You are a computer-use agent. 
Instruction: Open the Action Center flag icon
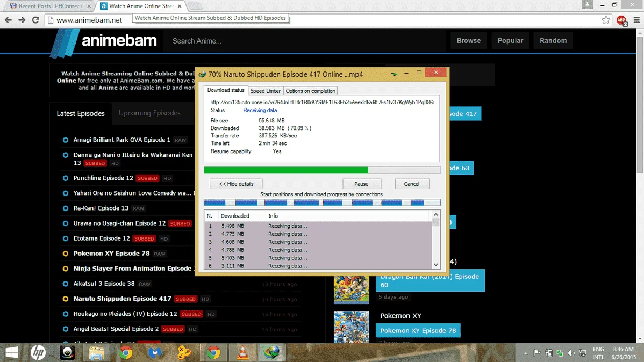click(x=537, y=353)
